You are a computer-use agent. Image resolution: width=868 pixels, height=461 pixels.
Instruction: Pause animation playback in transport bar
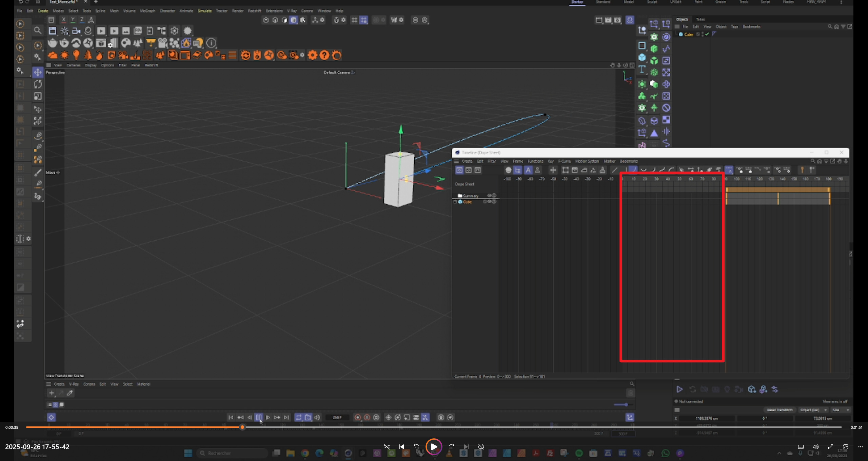click(x=259, y=417)
